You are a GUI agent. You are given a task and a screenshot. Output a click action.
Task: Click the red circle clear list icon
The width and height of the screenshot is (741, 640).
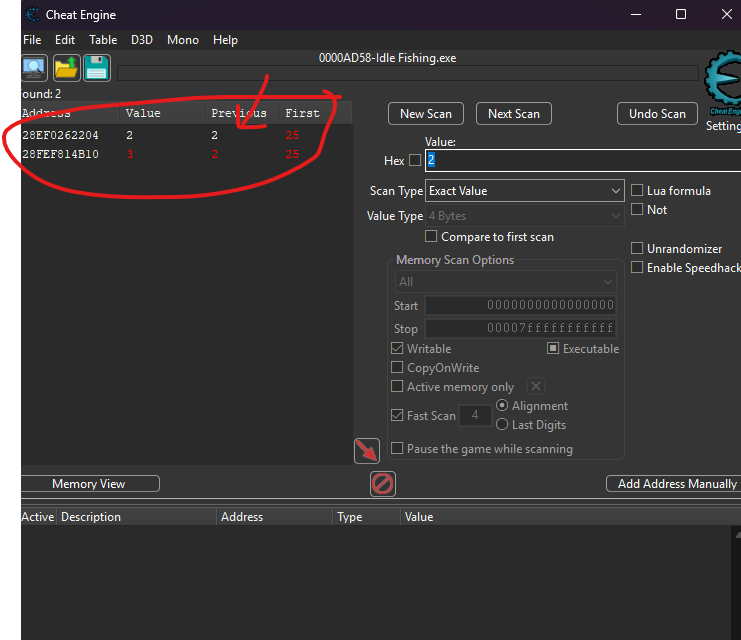(x=382, y=484)
